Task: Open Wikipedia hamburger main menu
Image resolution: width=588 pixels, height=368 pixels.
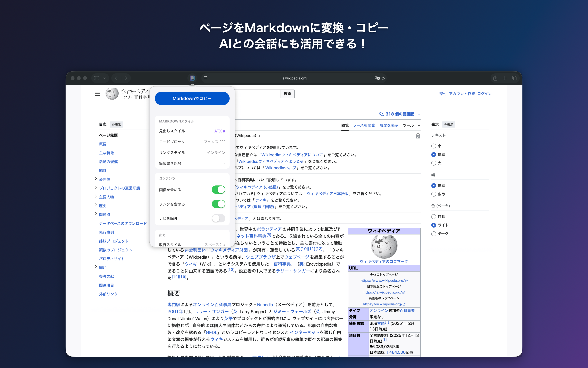Action: (97, 94)
